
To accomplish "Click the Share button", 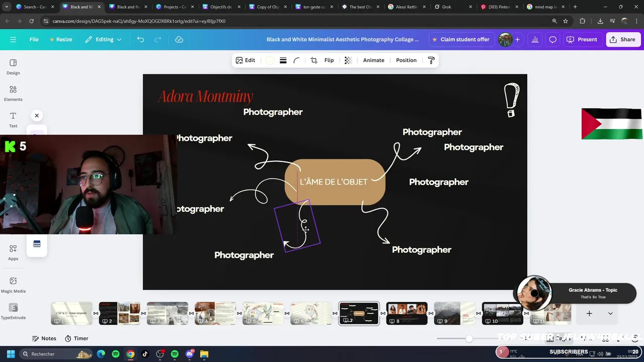I will click(623, 39).
